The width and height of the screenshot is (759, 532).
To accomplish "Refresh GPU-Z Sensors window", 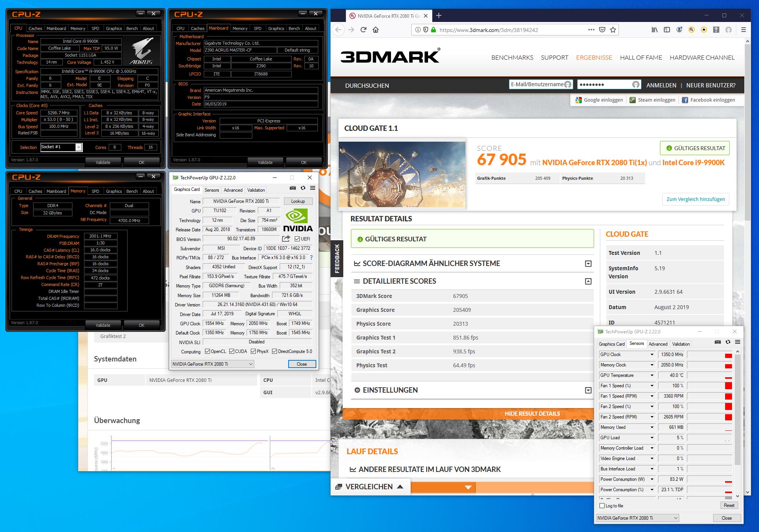I will (728, 342).
